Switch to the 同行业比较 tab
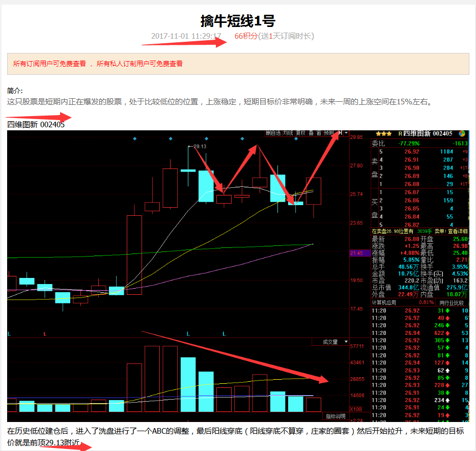Viewport: 476px width, 451px height. [452, 302]
